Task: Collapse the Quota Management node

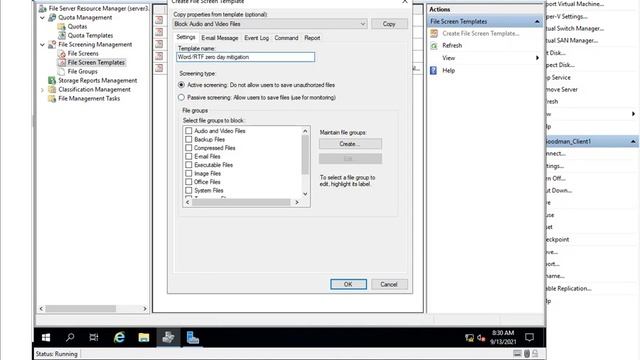Action: [x=42, y=18]
